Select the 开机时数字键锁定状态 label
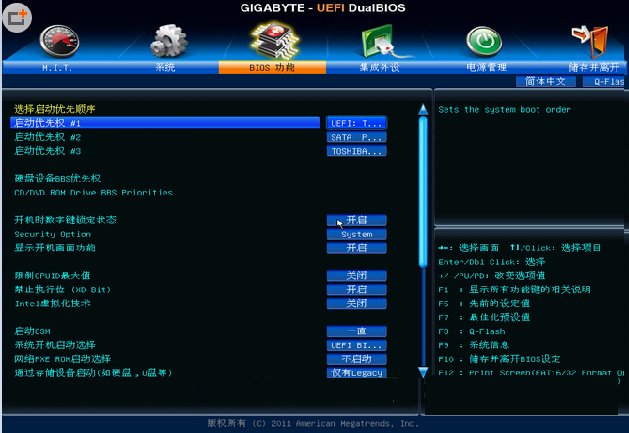 pos(65,220)
